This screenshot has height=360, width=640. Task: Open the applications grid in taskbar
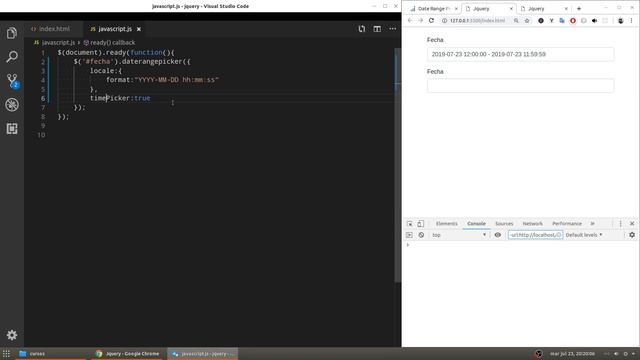tap(6, 353)
